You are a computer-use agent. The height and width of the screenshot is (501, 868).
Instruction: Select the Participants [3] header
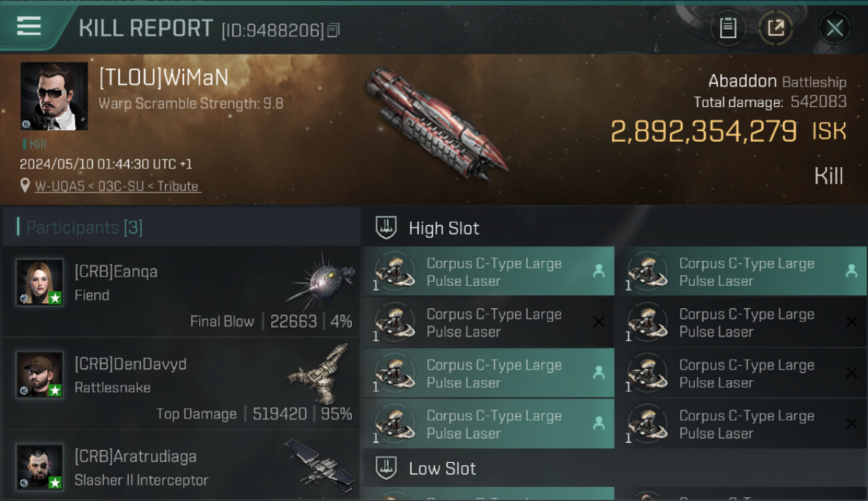pyautogui.click(x=84, y=228)
